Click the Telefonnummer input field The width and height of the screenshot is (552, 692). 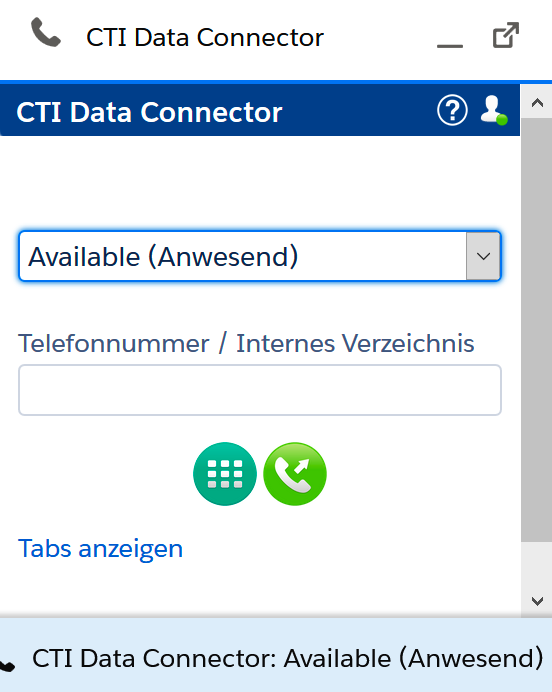259,390
